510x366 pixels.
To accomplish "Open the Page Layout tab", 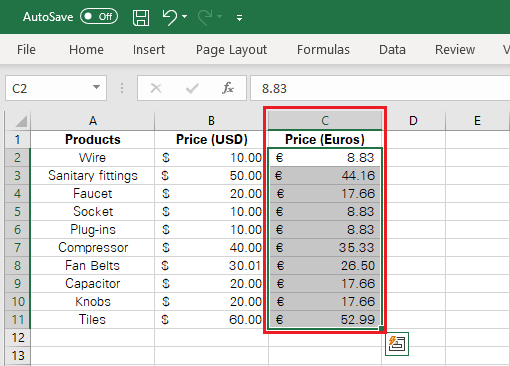I will pyautogui.click(x=231, y=50).
